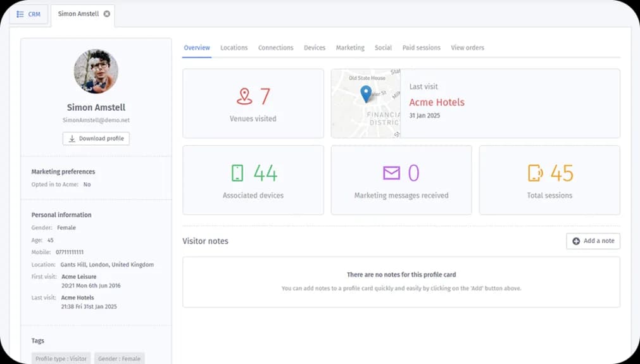Viewport: 640px width, 364px height.
Task: Show the Social tab
Action: (383, 47)
